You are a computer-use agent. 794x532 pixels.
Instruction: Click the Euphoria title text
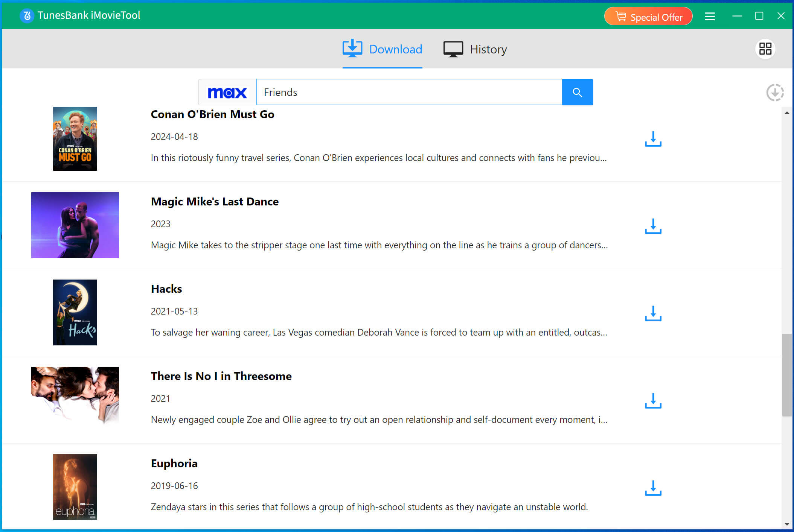click(x=174, y=464)
